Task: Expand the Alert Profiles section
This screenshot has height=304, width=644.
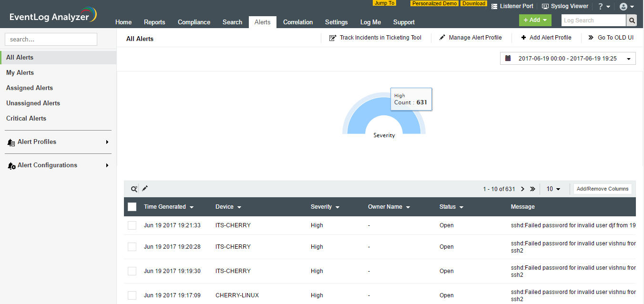Action: click(x=58, y=142)
